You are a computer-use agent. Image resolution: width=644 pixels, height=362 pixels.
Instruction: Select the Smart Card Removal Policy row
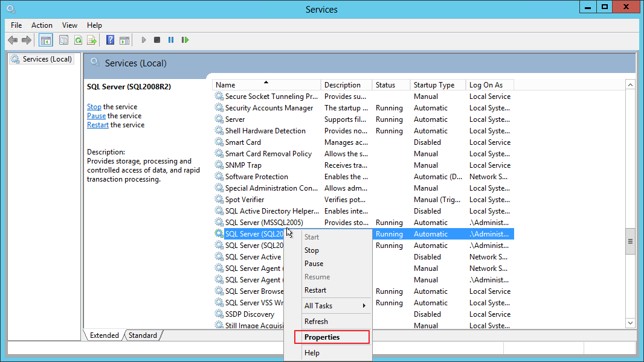pyautogui.click(x=363, y=154)
